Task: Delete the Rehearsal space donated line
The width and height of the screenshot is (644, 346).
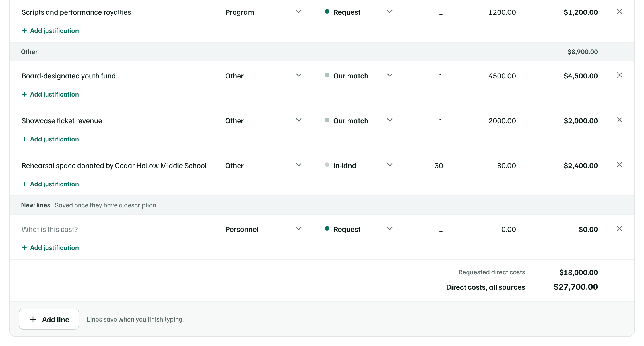Action: coord(619,165)
